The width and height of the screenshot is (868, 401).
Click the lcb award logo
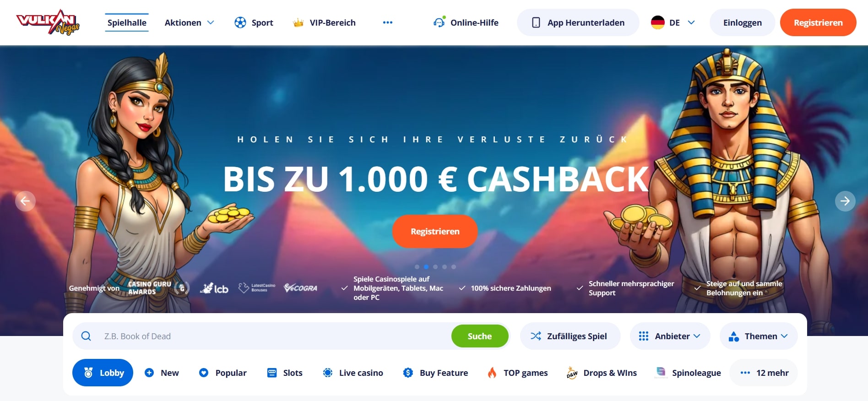click(214, 288)
